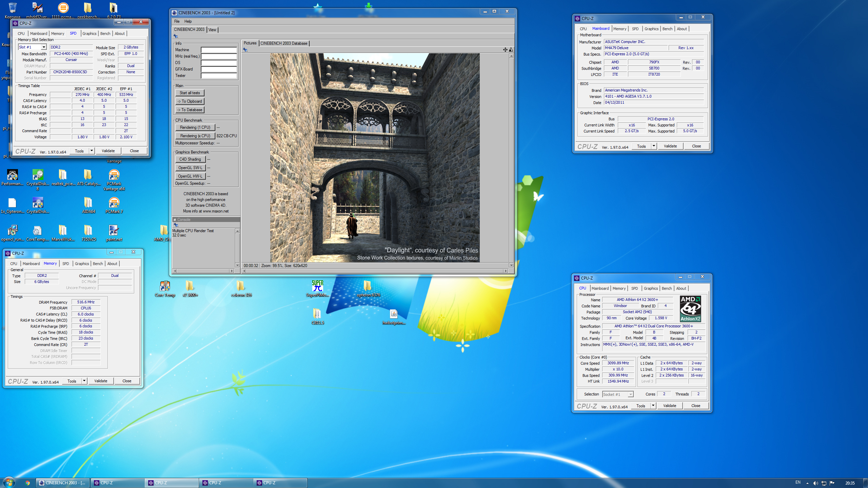868x488 pixels.
Task: Click OpenGL HW-L benchmark button
Action: 190,176
